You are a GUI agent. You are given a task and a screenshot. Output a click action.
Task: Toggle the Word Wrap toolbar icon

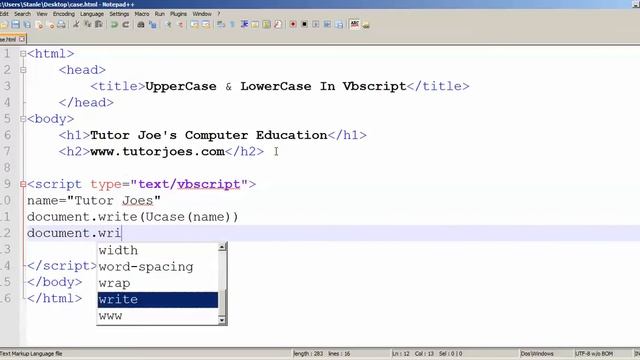pyautogui.click(x=221, y=24)
